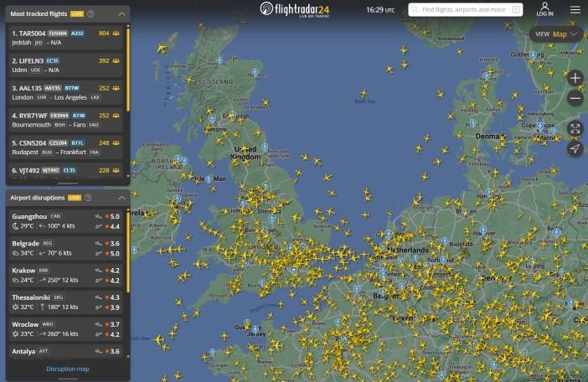588x382 pixels.
Task: Click the airport pin near Aberdeen
Action: (255, 72)
